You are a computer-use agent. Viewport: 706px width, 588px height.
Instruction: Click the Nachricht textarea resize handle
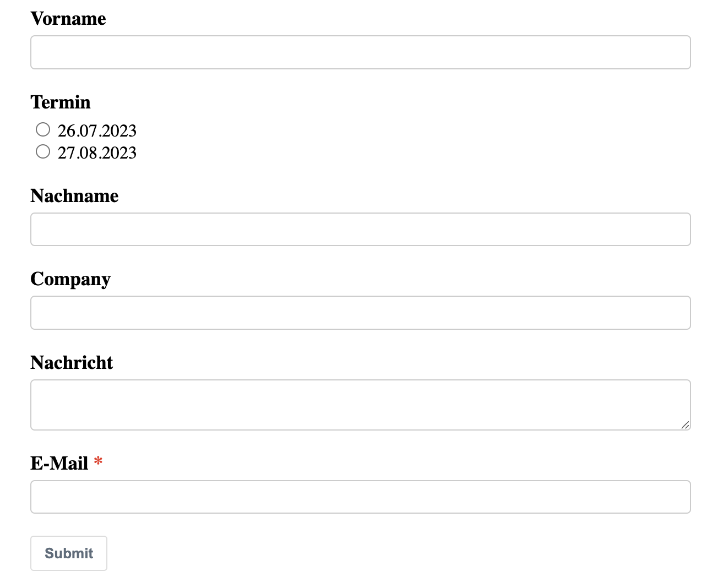click(686, 425)
